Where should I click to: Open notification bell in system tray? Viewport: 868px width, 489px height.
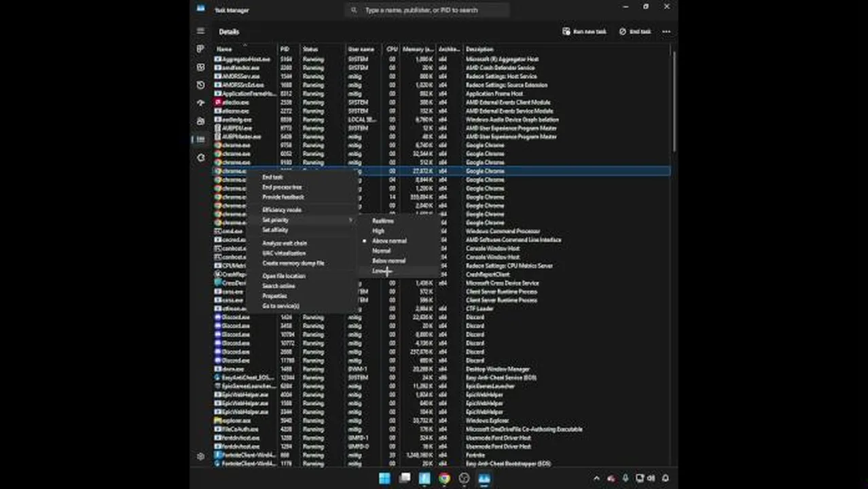coord(666,478)
